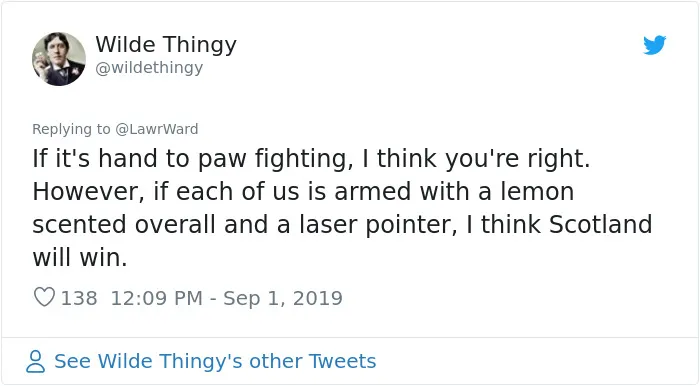Like the tweet with the heart icon

(x=44, y=297)
